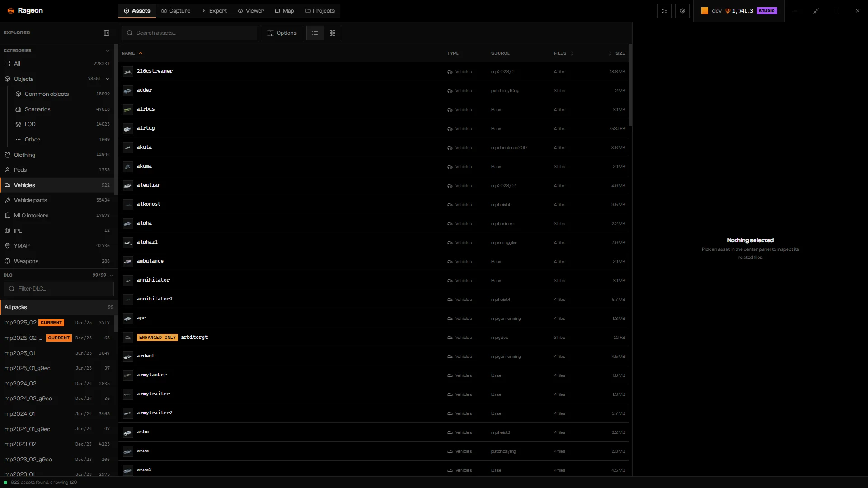Open the task list icon in title bar

[665, 11]
